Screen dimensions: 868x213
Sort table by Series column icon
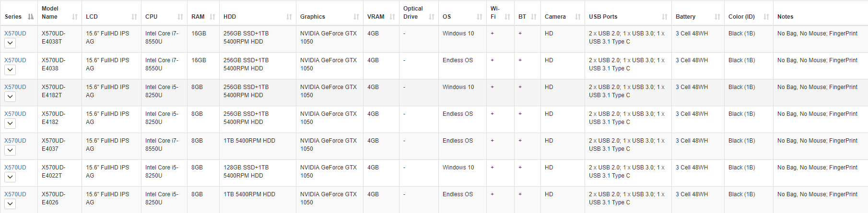31,17
